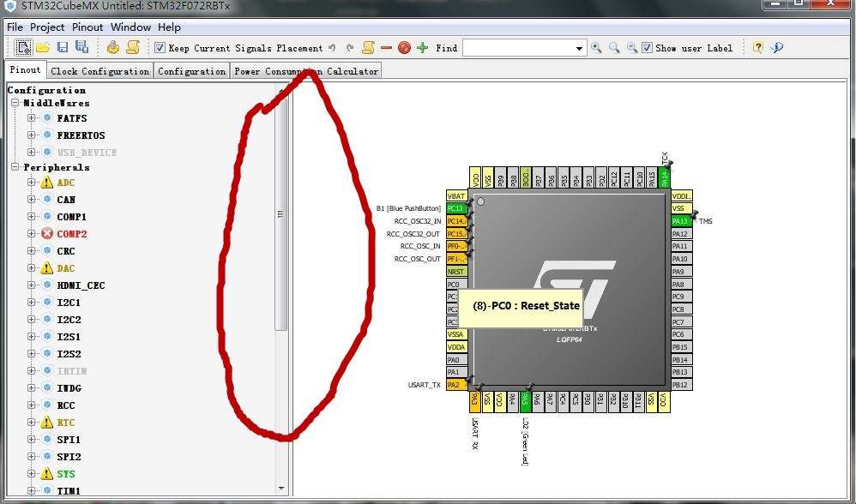Expand the I2C1 peripheral node
The image size is (856, 504).
(x=31, y=303)
